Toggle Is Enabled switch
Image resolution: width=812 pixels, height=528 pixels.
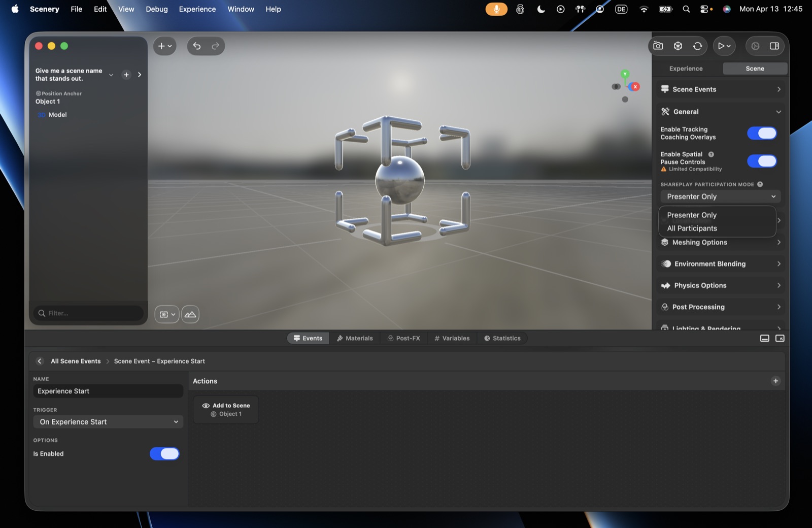coord(164,454)
